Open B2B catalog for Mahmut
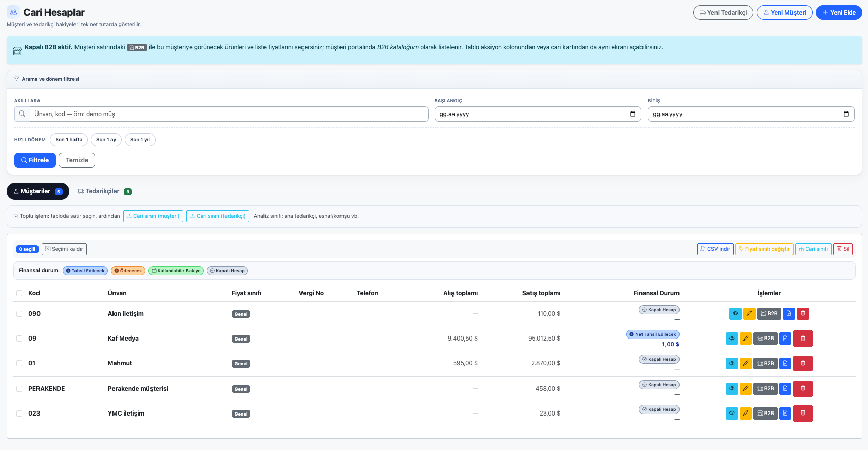 coord(765,363)
